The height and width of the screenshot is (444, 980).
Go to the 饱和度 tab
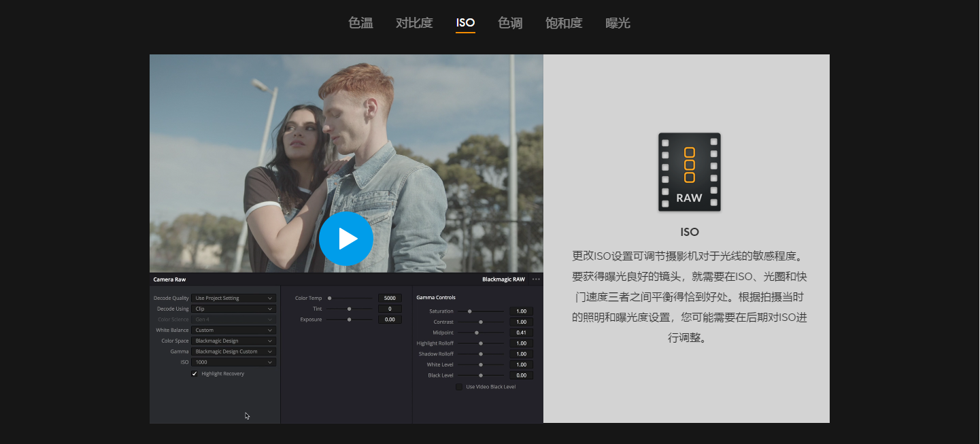[564, 23]
